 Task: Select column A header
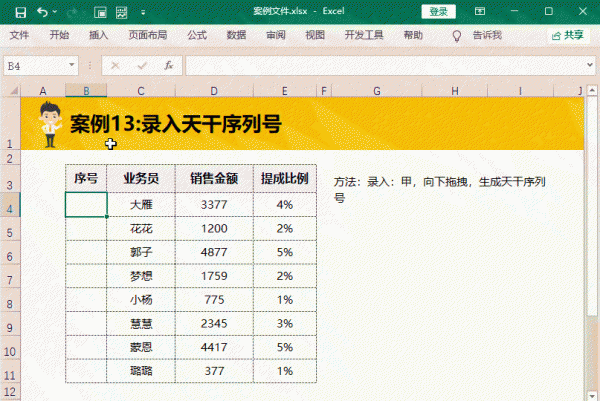point(43,91)
